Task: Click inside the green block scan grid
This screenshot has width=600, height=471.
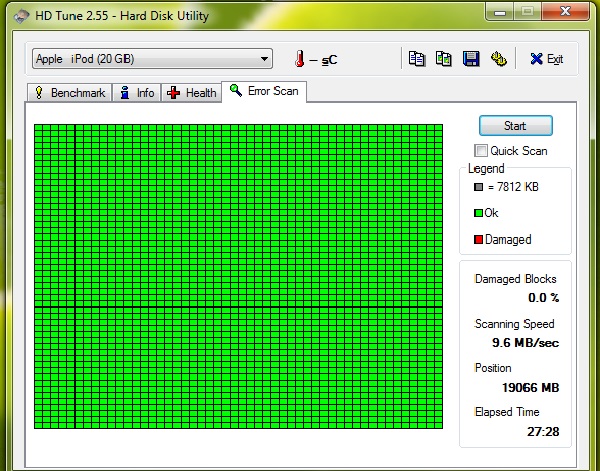Action: click(238, 276)
